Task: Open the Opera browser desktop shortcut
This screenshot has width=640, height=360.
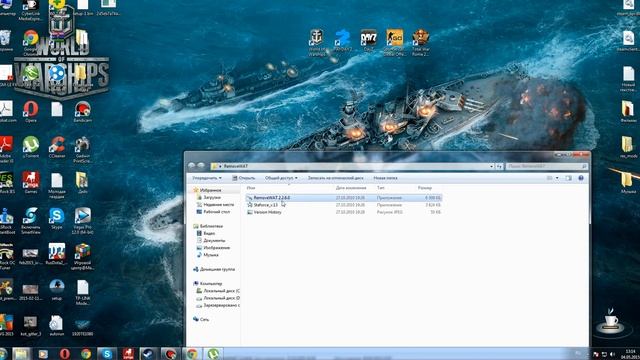Action: [x=31, y=112]
